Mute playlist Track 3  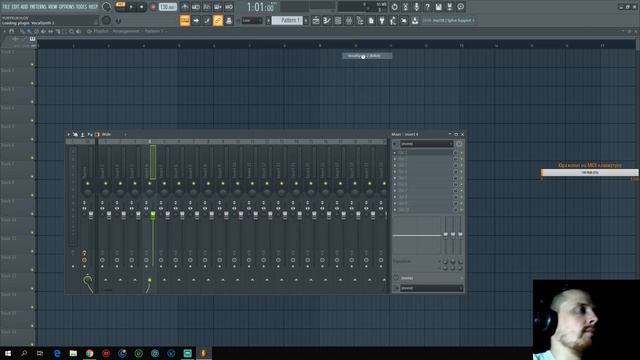32,102
